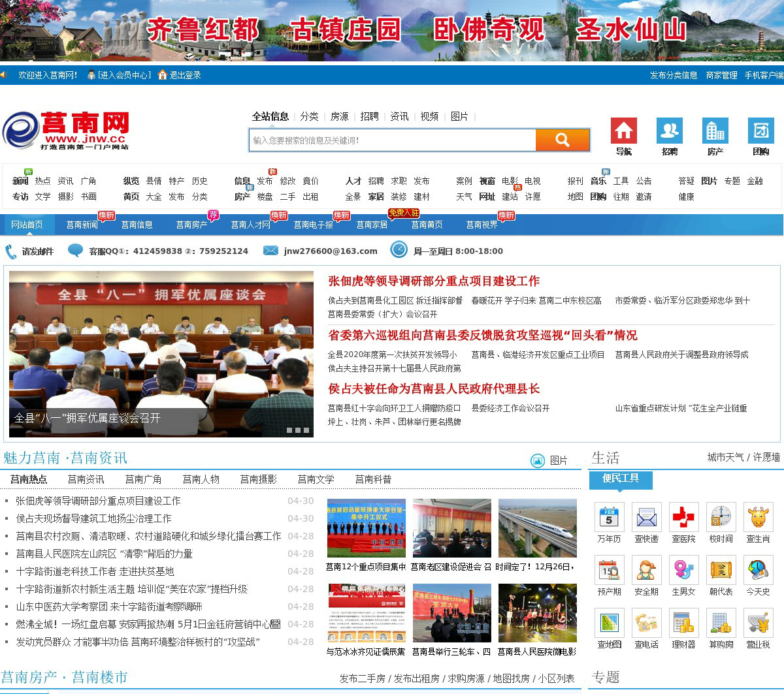
Task: Open the 安全期 tool icon
Action: [646, 570]
